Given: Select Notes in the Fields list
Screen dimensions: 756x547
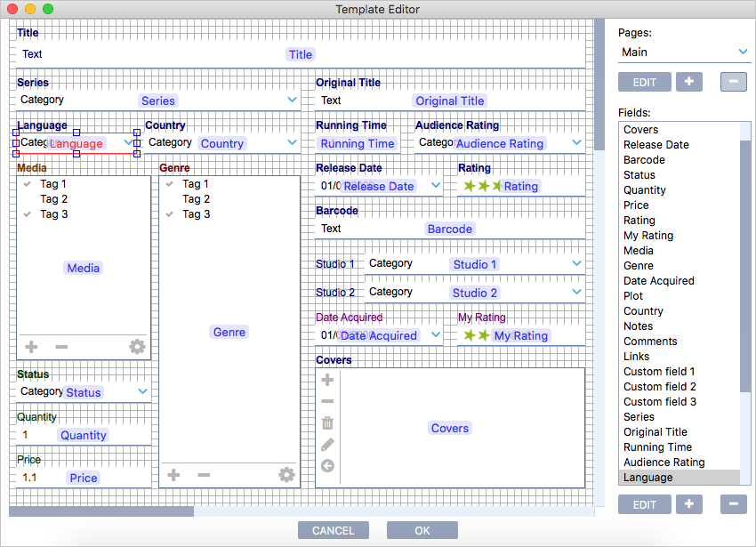Looking at the screenshot, I should pyautogui.click(x=680, y=326).
